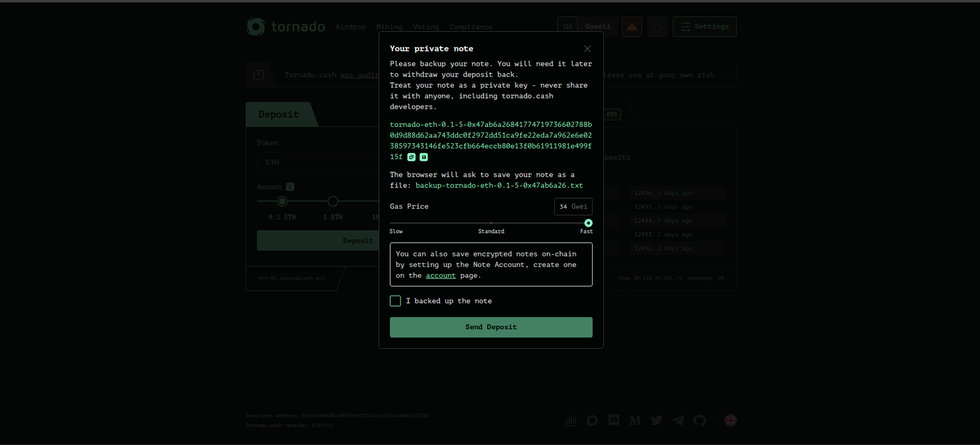
Task: Open the Compliance menu item
Action: coord(471,27)
